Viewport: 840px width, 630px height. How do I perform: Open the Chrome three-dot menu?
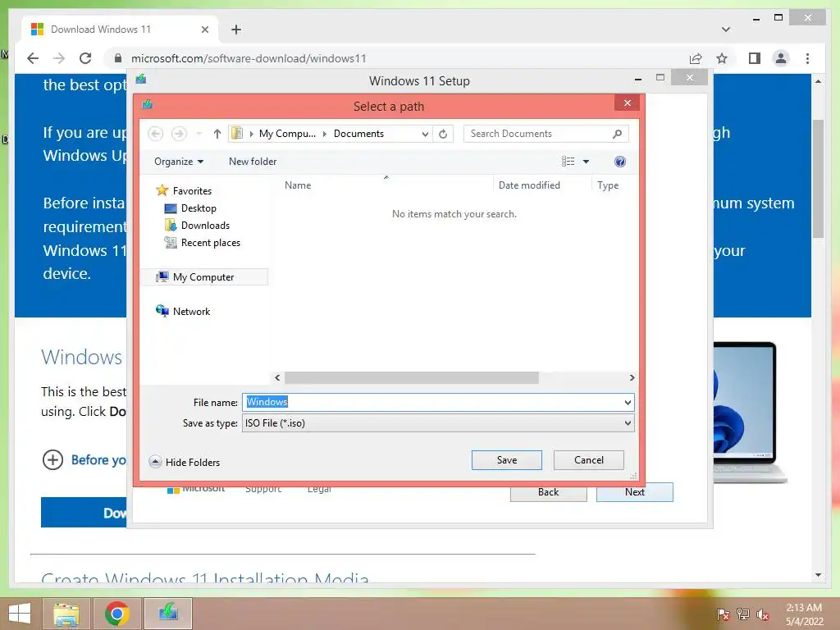point(807,58)
